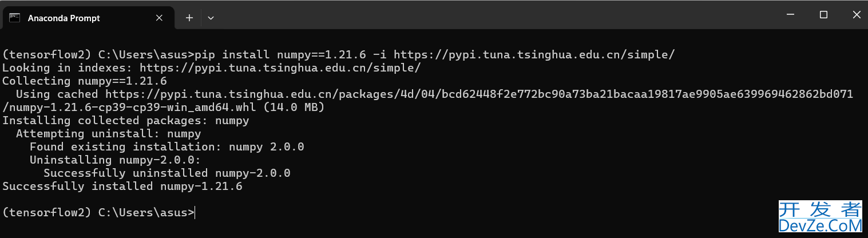This screenshot has height=238, width=868.
Task: Click the 'Found existing installation' line
Action: click(x=167, y=147)
